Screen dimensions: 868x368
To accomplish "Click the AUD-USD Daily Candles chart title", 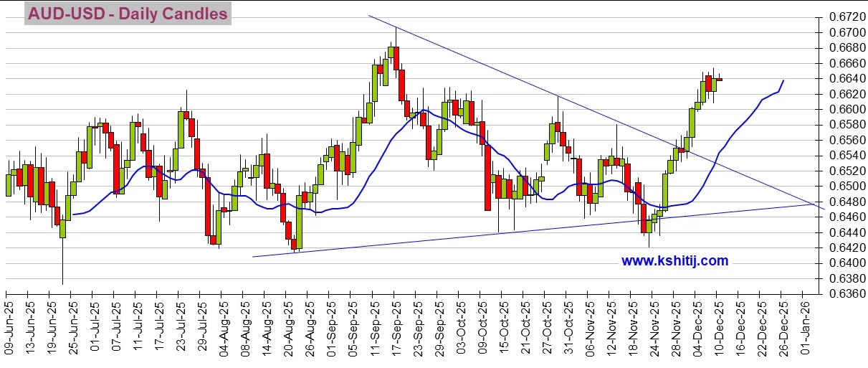I will point(128,14).
